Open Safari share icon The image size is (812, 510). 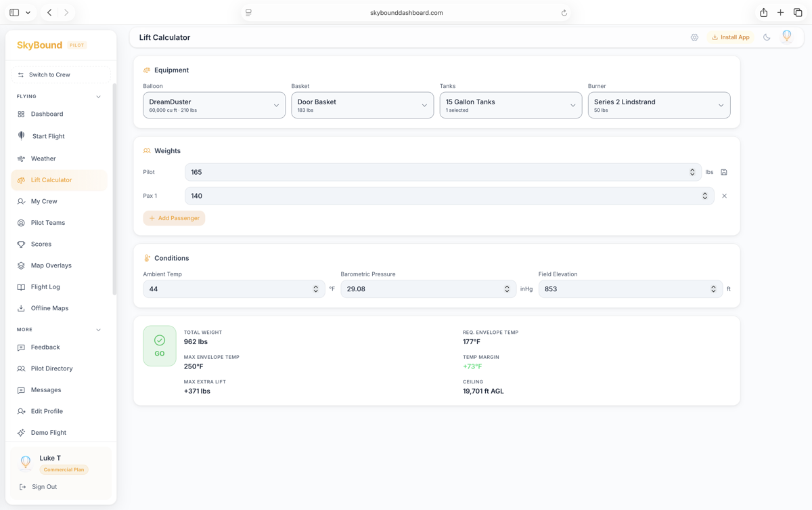[x=763, y=12]
